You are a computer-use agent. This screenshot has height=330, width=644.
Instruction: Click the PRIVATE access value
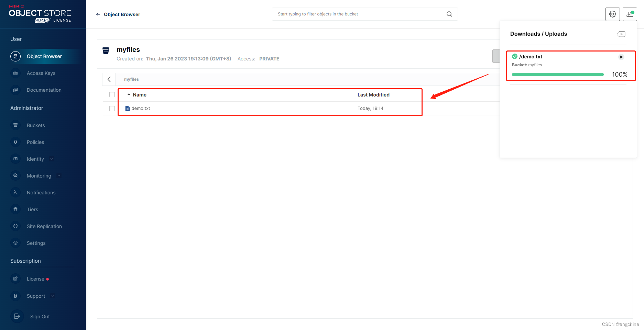pyautogui.click(x=269, y=59)
